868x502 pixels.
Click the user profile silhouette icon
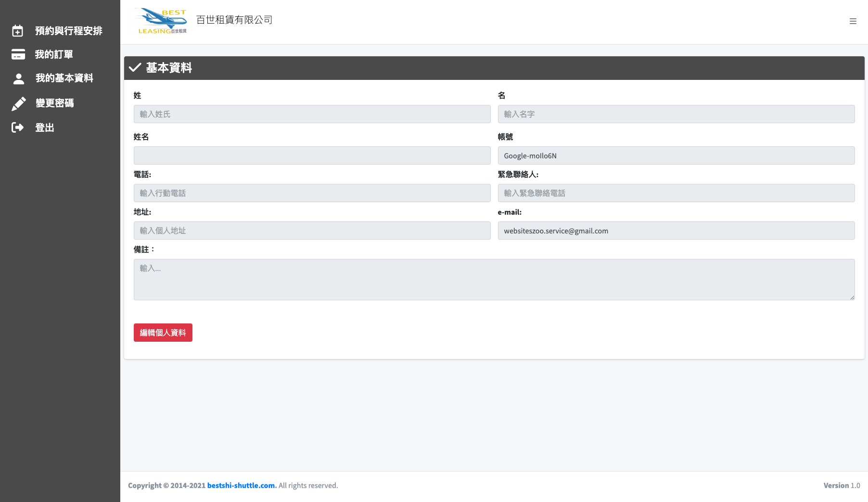coord(18,78)
